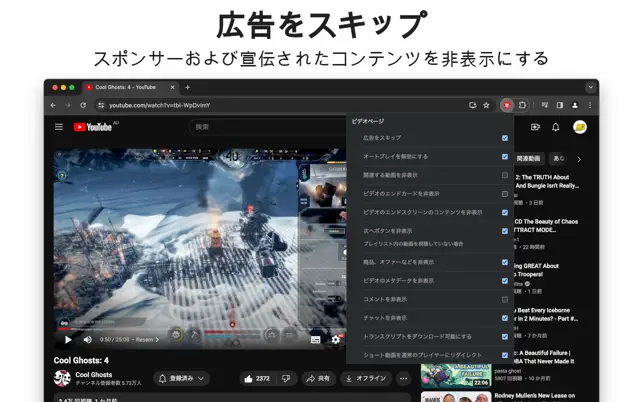Open the Chrome tab search dropdown arrow

tap(591, 87)
